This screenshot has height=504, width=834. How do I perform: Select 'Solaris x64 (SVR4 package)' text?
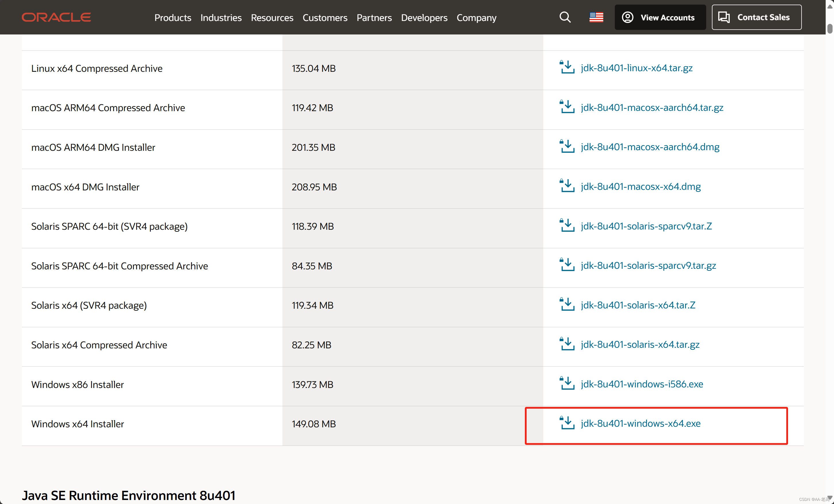89,306
